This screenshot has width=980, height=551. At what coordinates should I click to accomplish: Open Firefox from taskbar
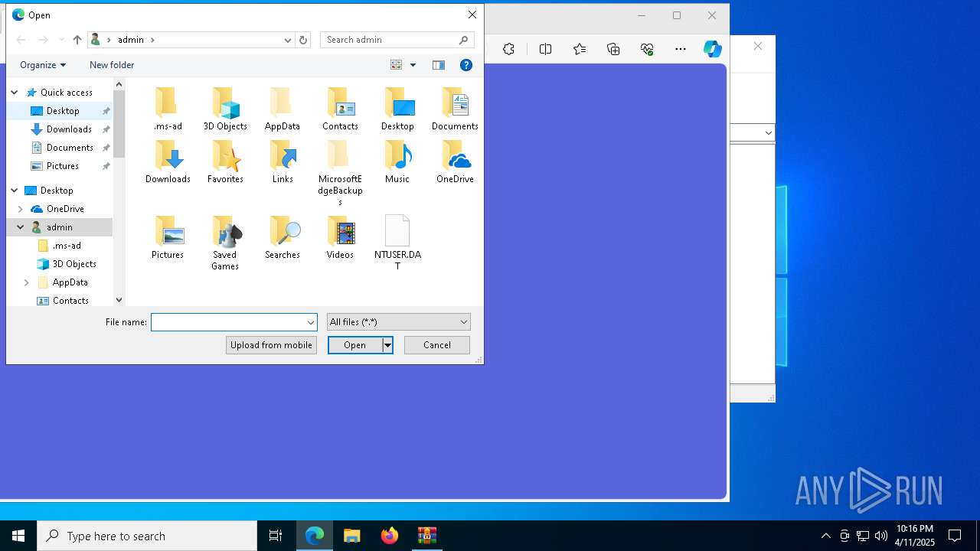(390, 536)
